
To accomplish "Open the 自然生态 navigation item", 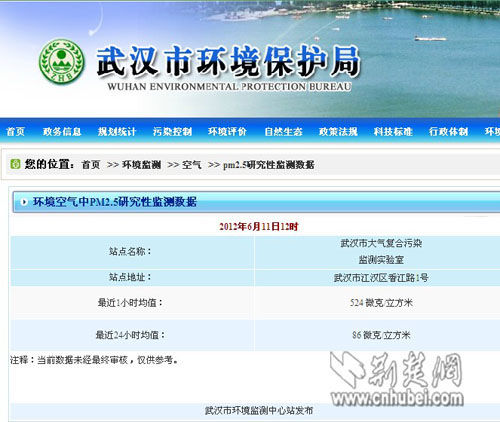I will (283, 131).
